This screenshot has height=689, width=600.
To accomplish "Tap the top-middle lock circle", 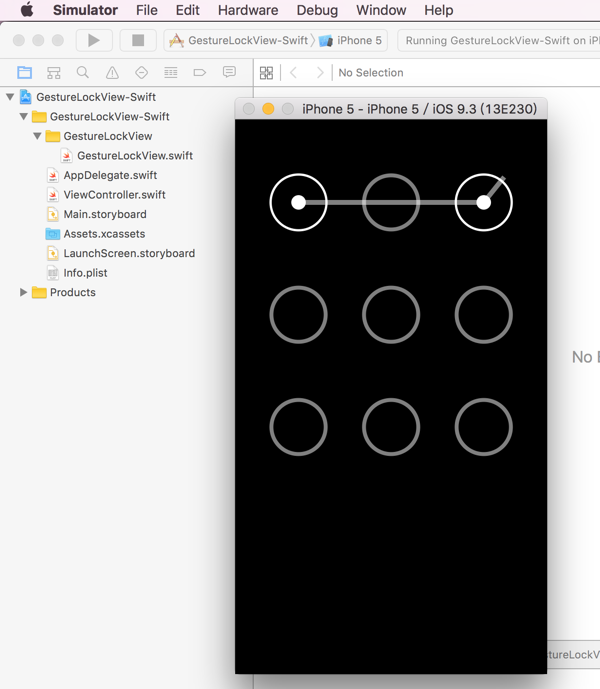I will 391,202.
